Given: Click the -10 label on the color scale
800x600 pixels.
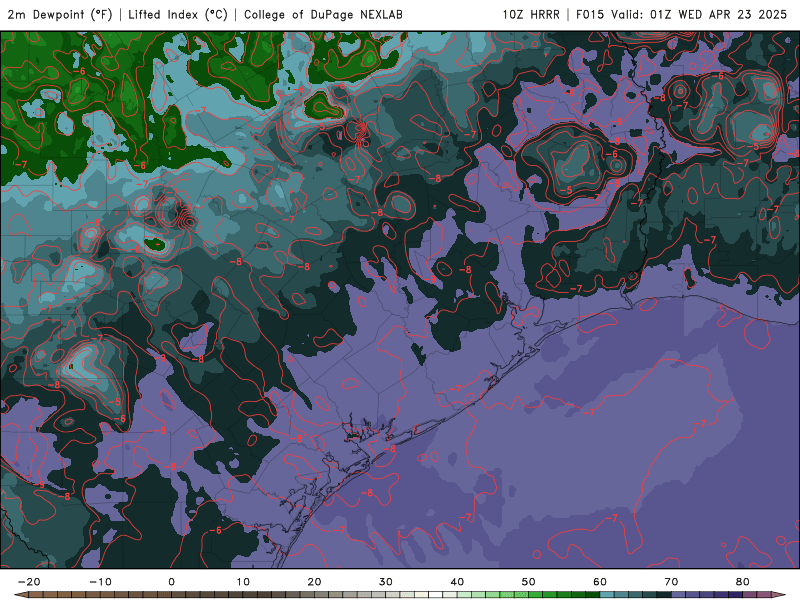Looking at the screenshot, I should [100, 582].
